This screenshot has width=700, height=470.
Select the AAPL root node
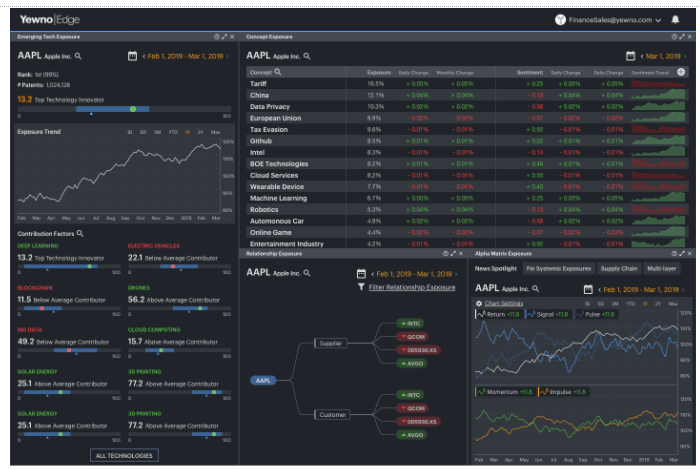pos(263,381)
